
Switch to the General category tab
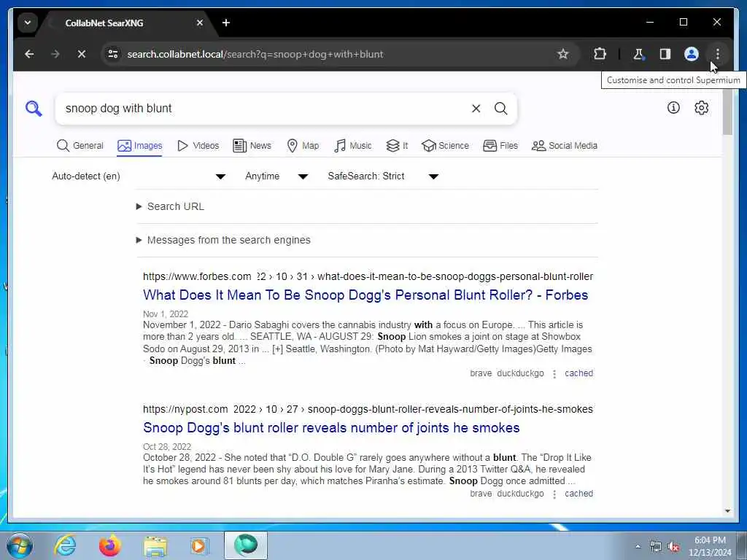click(x=80, y=146)
